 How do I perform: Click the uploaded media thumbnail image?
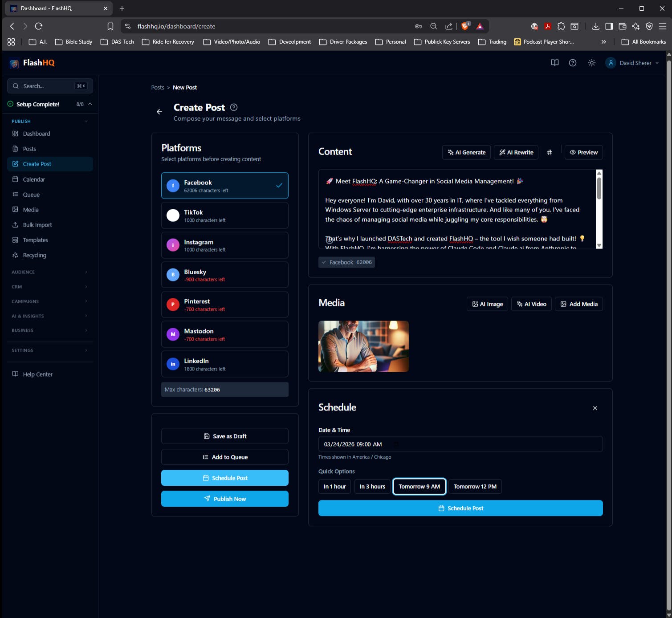(x=363, y=346)
